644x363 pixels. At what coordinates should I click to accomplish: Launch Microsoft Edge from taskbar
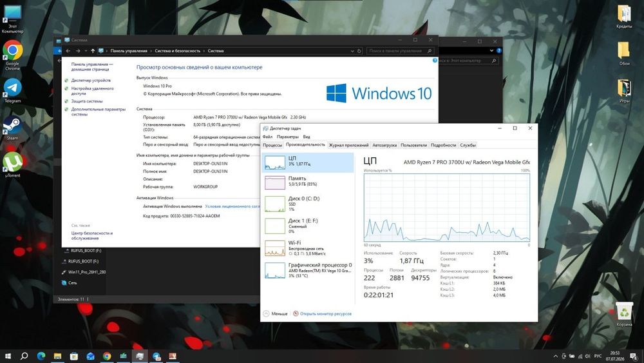point(41,356)
